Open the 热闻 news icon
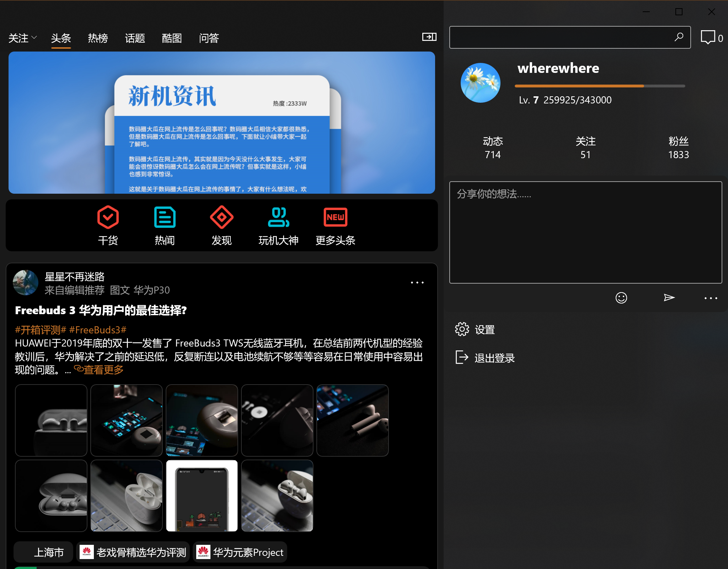The width and height of the screenshot is (728, 569). (x=165, y=218)
